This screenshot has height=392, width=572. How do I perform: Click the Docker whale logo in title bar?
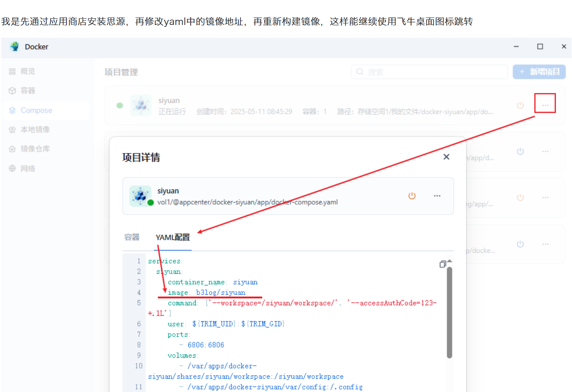point(15,47)
